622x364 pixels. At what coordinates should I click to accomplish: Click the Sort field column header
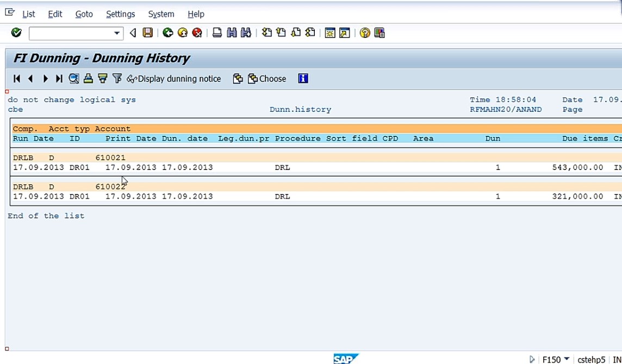point(352,139)
